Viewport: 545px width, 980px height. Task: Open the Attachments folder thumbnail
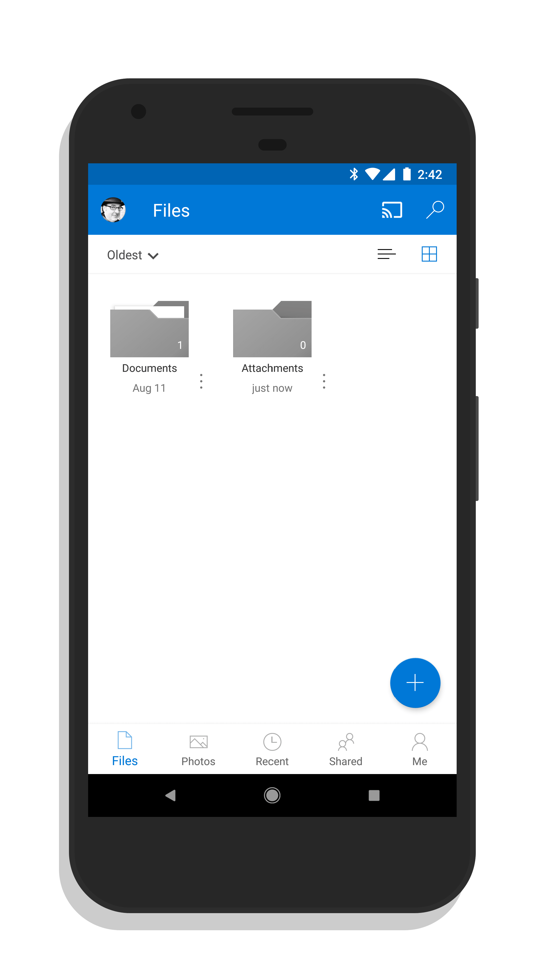point(272,329)
